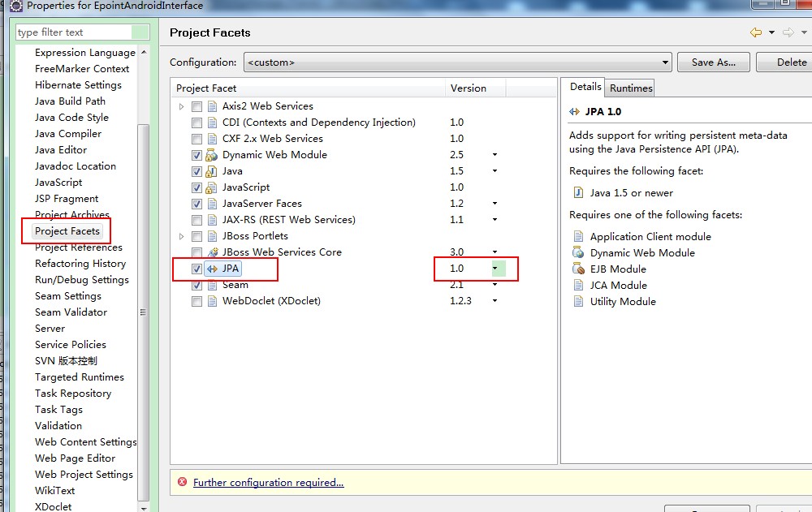This screenshot has height=512, width=812.
Task: Click the Version column header
Action: pyautogui.click(x=475, y=88)
